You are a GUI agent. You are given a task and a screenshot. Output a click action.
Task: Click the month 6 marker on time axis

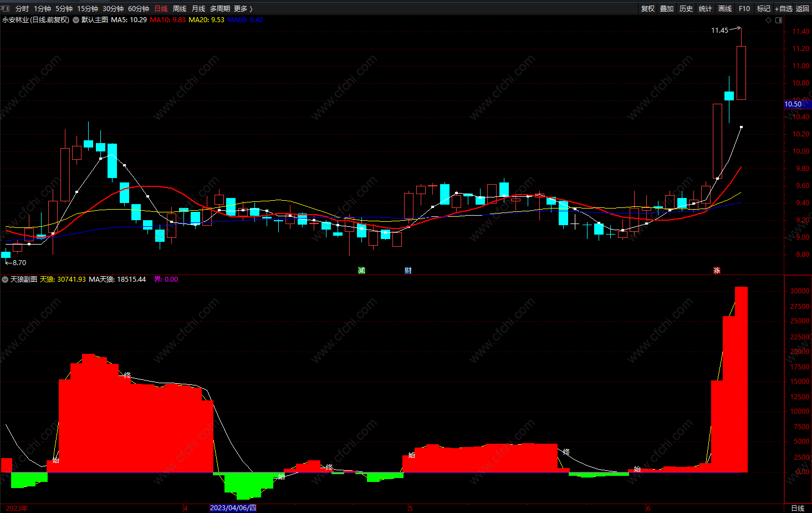(648, 508)
